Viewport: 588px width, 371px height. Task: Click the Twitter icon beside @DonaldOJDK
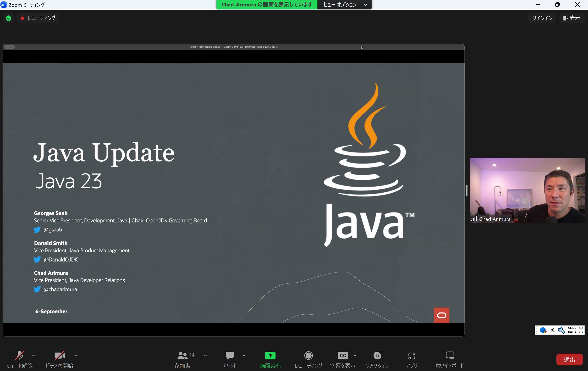(37, 260)
